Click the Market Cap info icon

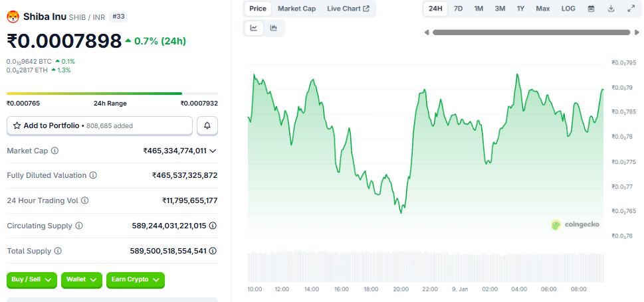[x=54, y=151]
